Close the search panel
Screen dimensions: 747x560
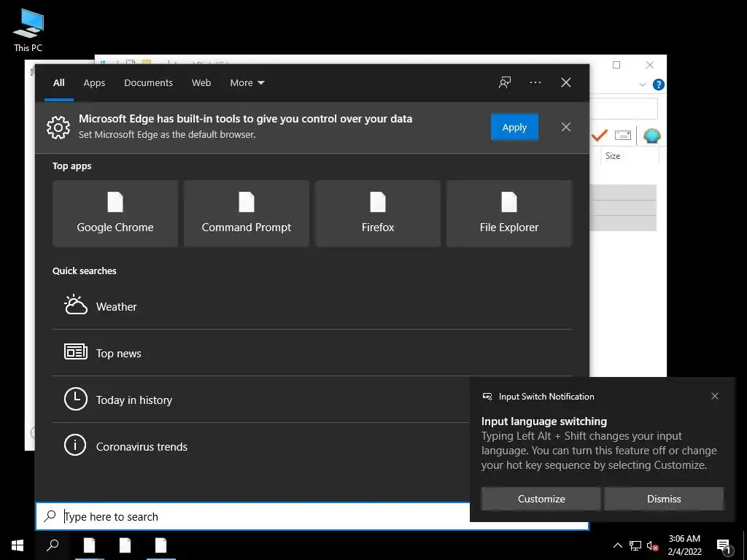pyautogui.click(x=566, y=82)
